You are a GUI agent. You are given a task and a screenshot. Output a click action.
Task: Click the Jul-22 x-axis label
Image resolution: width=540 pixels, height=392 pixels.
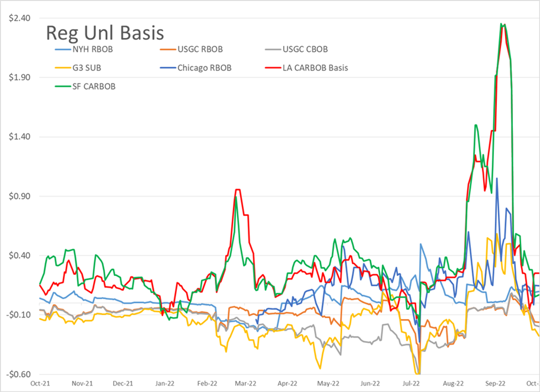click(x=411, y=383)
